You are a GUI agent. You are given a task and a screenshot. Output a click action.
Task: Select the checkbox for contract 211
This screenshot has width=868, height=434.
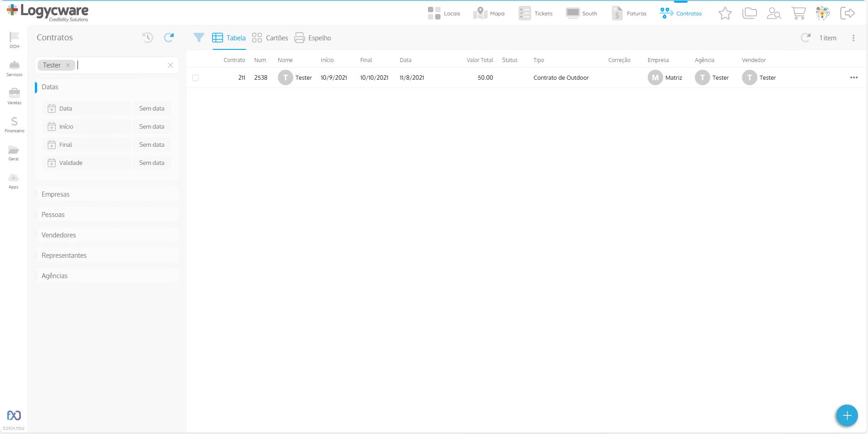195,78
